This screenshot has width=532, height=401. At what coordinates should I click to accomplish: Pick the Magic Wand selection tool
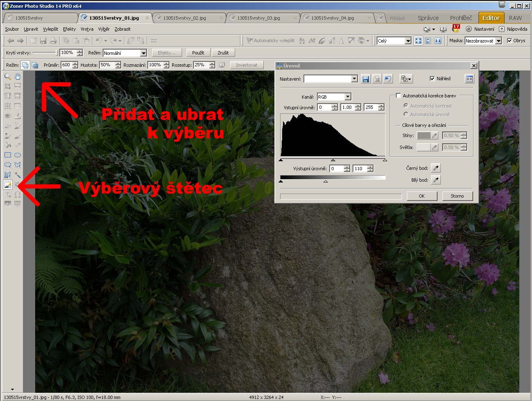18,175
